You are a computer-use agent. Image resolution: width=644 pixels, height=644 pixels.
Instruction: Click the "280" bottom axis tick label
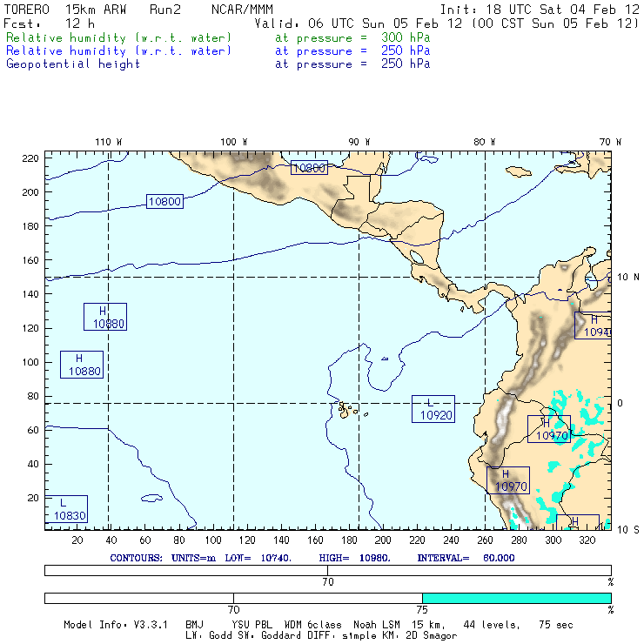point(520,540)
